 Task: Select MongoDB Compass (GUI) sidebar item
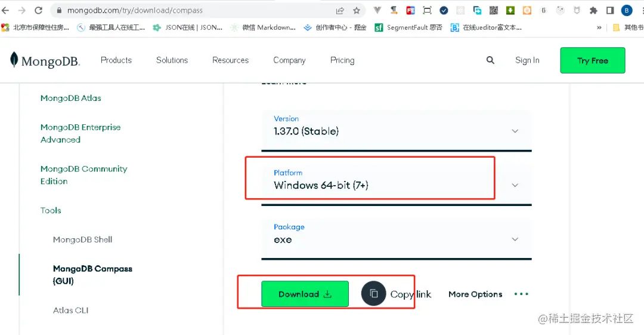point(92,275)
